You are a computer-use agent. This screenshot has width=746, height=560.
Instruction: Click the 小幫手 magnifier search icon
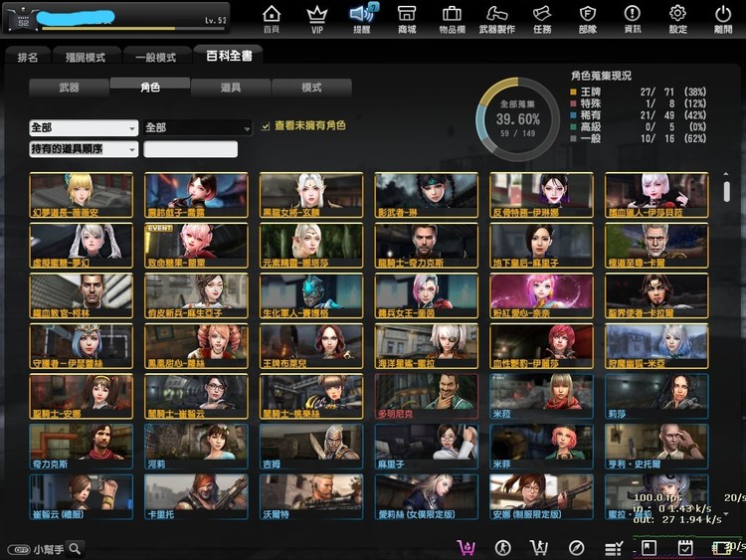76,549
